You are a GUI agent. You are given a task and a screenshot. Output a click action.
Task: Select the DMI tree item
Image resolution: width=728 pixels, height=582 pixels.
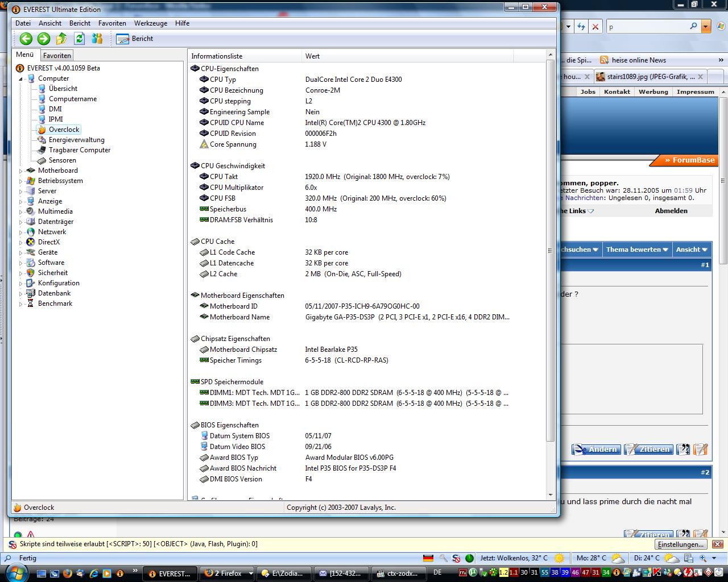(x=55, y=109)
